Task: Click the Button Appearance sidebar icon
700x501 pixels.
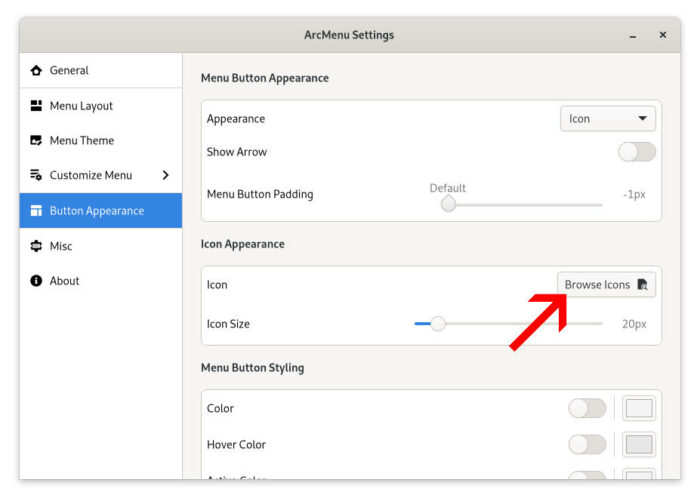Action: coord(36,211)
